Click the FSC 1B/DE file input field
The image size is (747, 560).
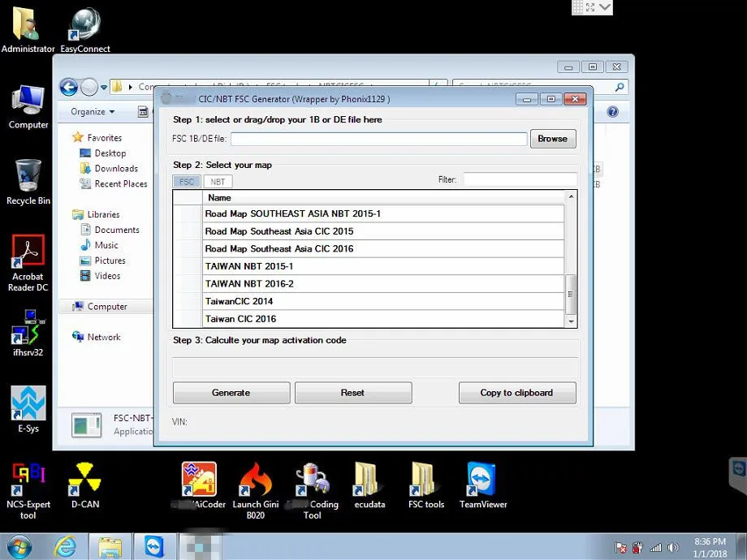pos(378,139)
